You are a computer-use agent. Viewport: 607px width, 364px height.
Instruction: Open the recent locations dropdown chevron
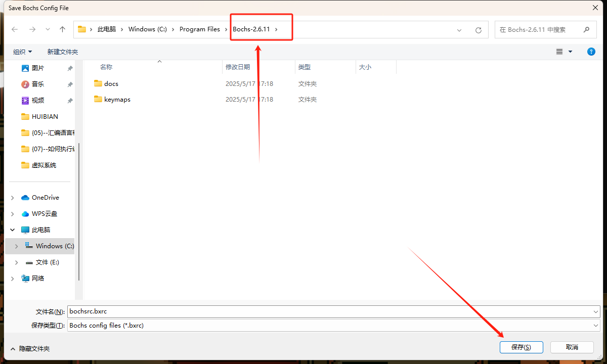(x=48, y=30)
